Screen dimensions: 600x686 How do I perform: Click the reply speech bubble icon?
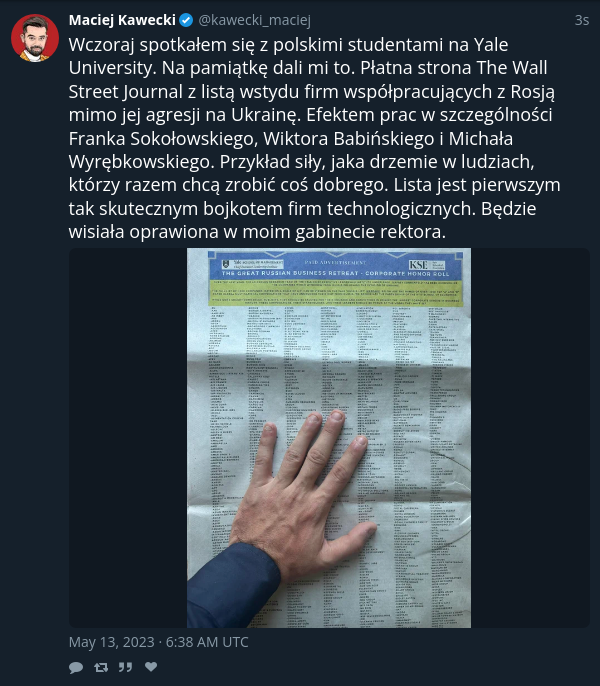[x=76, y=667]
